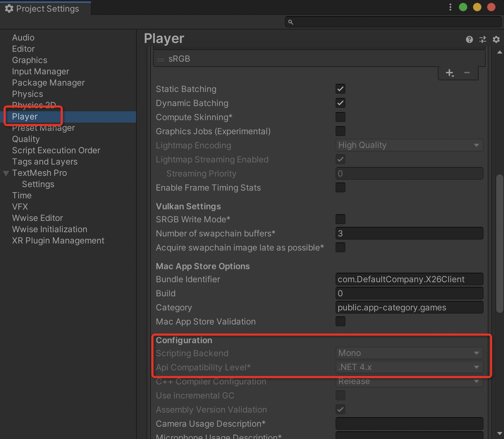Remove color gamut with the minus button
This screenshot has height=439, width=504.
(x=467, y=73)
